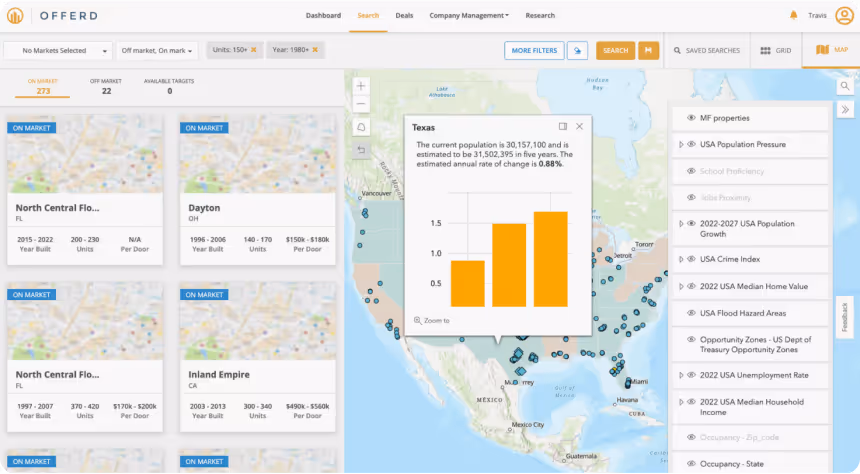Viewport: 860px width, 474px height.
Task: Go to the Dashboard tab
Action: [323, 15]
